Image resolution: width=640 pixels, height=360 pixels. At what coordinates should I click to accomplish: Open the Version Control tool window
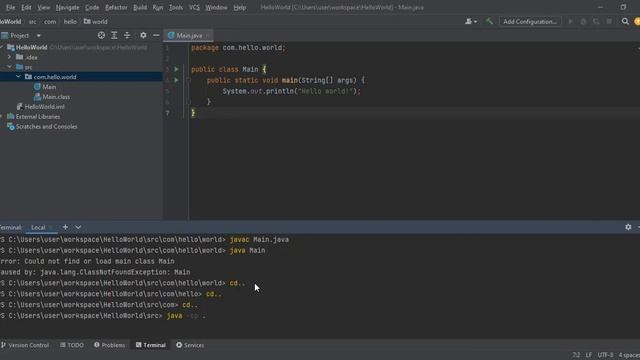coord(25,345)
